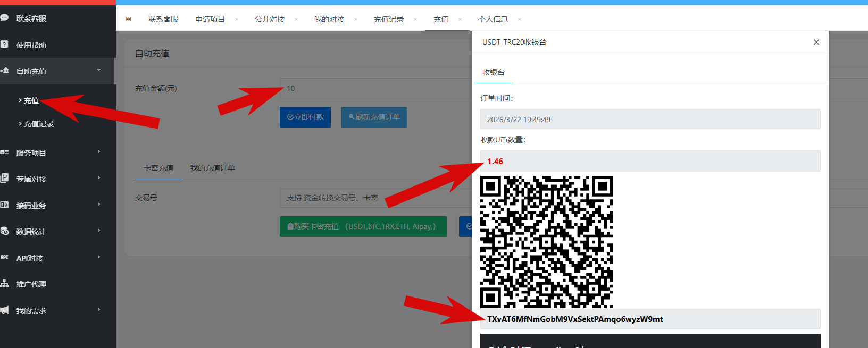Close the 公开对接 tab
The image size is (868, 348).
click(296, 19)
